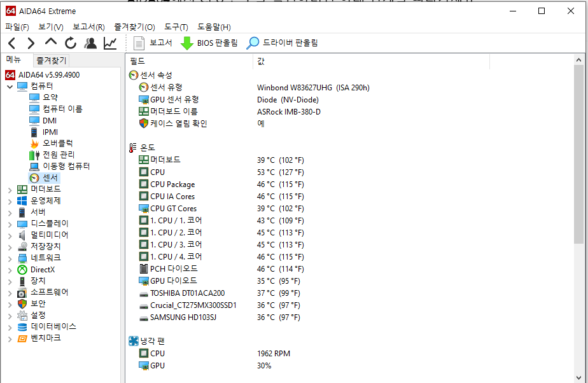Select IPMI in the tree

coord(43,132)
